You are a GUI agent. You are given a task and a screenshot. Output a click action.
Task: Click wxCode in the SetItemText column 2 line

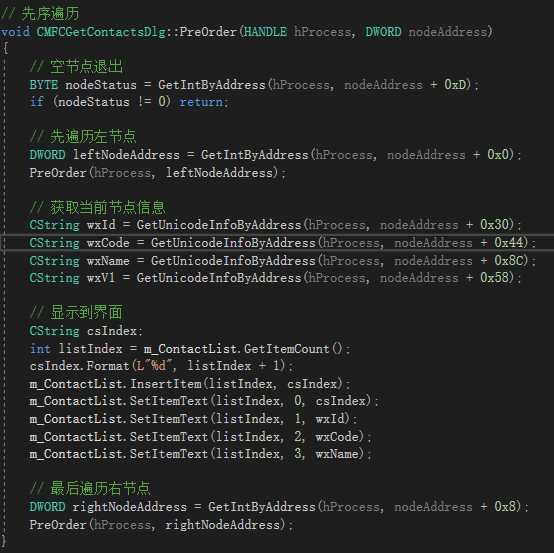coord(337,437)
